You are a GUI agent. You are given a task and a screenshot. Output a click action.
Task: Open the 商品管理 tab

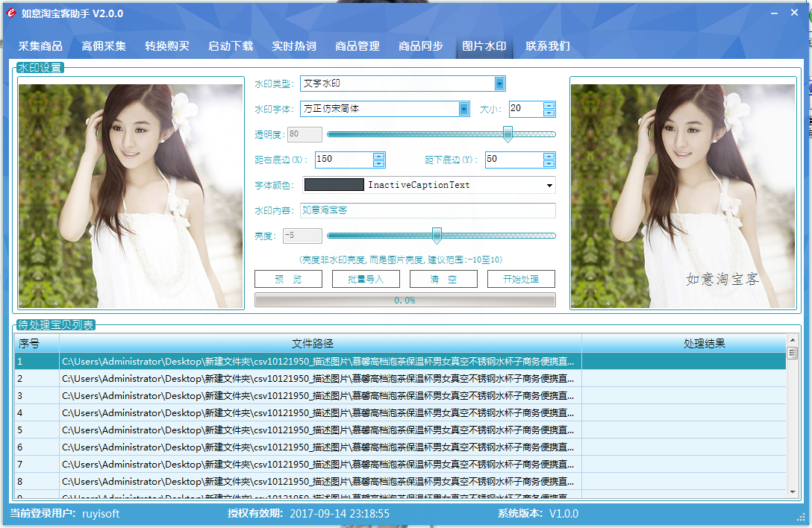click(357, 46)
